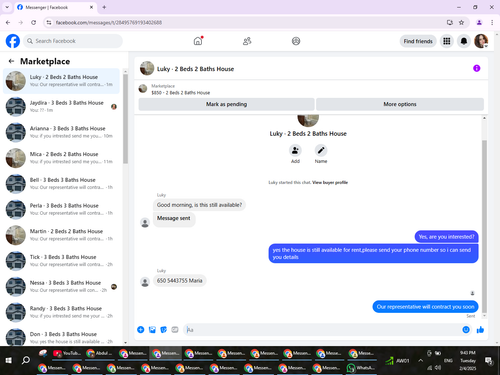The width and height of the screenshot is (500, 375).
Task: Open Chrome three-dot menu
Action: [x=492, y=22]
